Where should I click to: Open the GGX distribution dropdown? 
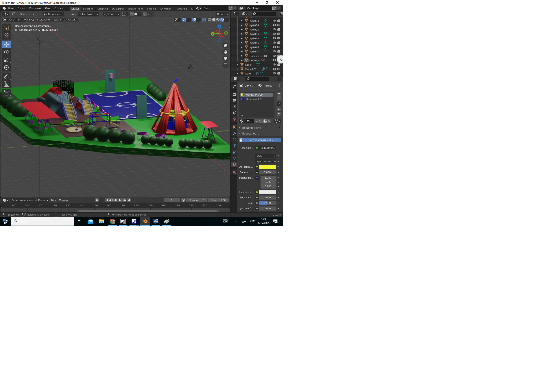click(266, 156)
